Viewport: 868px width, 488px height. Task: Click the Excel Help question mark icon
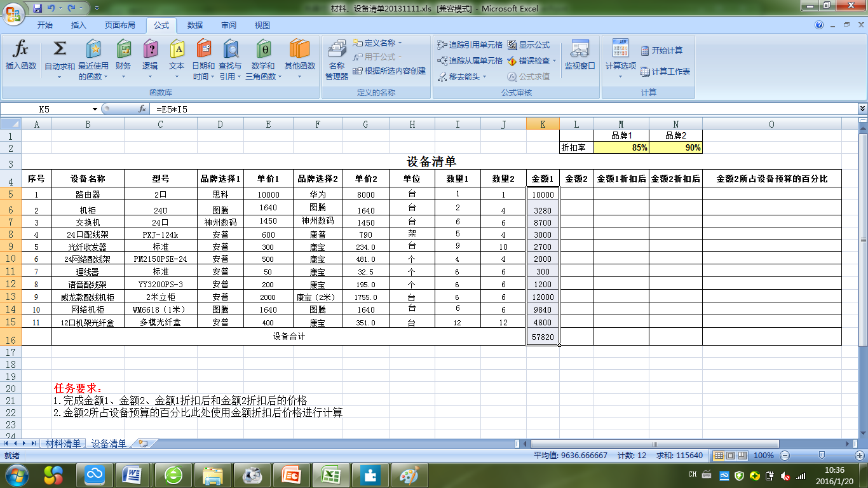[819, 25]
